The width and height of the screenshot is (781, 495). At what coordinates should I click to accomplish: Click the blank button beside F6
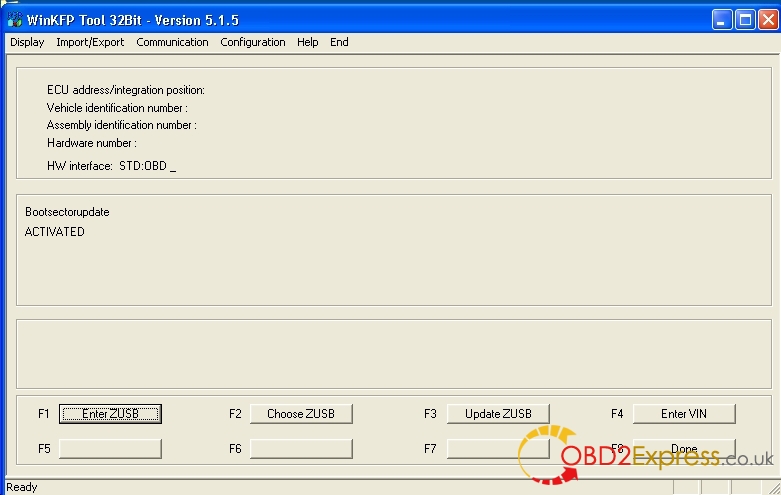(301, 449)
